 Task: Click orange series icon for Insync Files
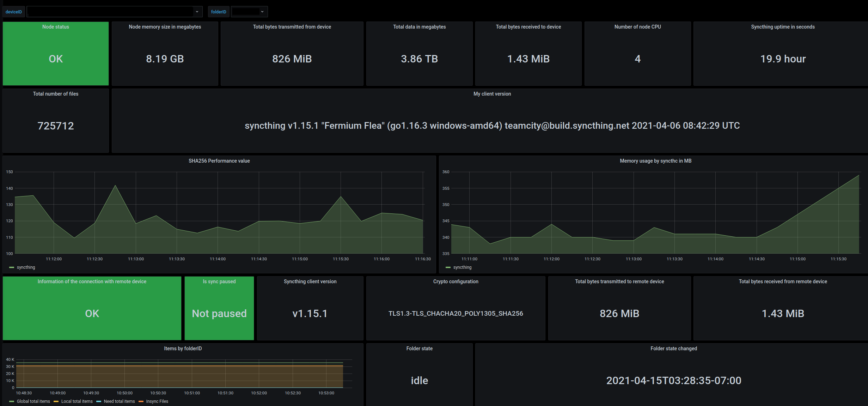click(141, 401)
